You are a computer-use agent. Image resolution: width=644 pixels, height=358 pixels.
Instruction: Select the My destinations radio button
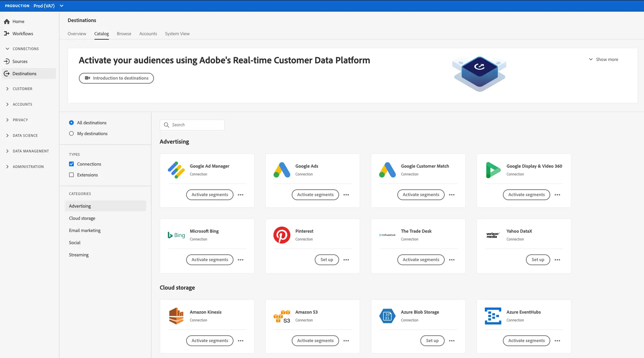[x=71, y=133]
